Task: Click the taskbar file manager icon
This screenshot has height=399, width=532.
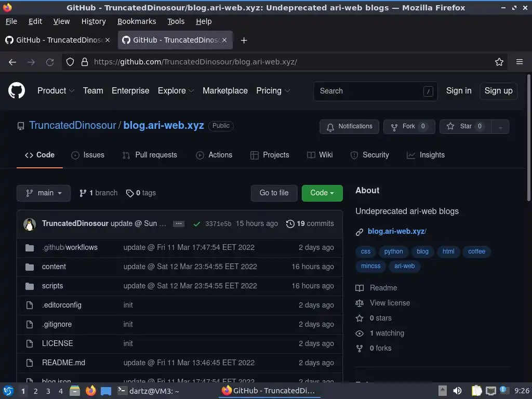Action: 75,391
